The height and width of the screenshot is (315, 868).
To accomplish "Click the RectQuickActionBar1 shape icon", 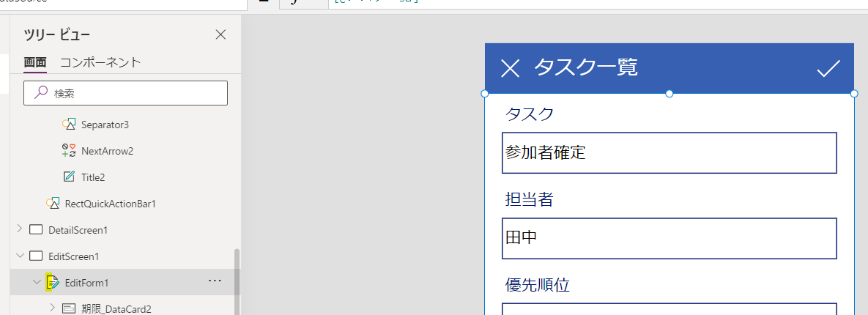I will [x=53, y=203].
